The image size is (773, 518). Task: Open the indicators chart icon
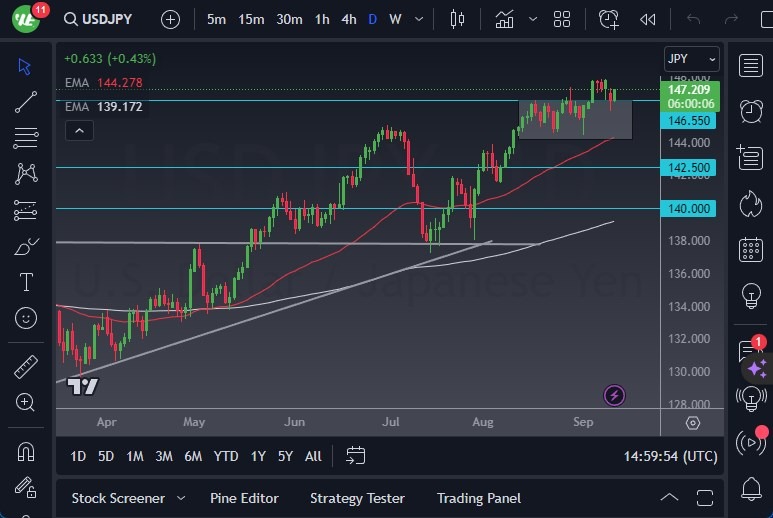505,19
